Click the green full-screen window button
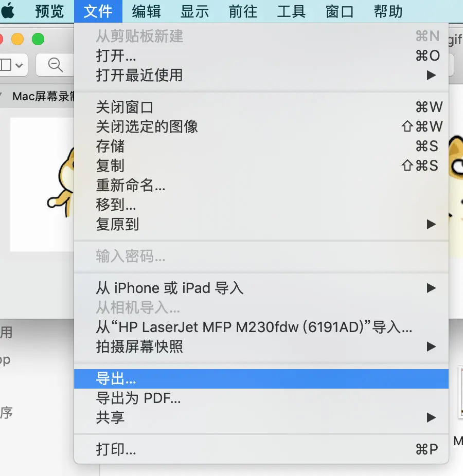Screen dimensions: 463x476 (38, 39)
